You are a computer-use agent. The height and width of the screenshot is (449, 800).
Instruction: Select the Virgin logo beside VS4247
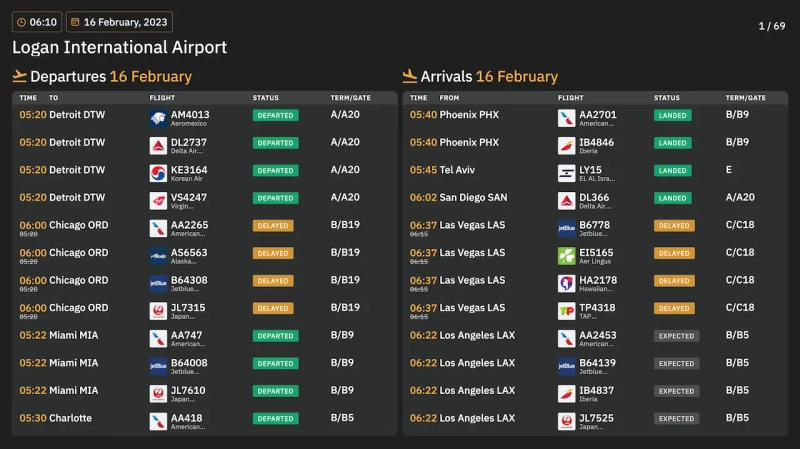(x=158, y=201)
